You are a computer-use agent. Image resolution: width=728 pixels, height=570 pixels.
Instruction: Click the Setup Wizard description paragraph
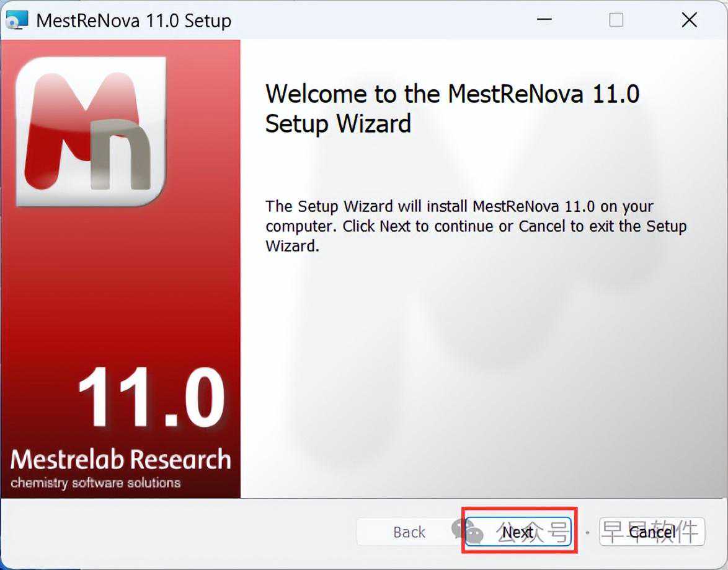tap(476, 226)
